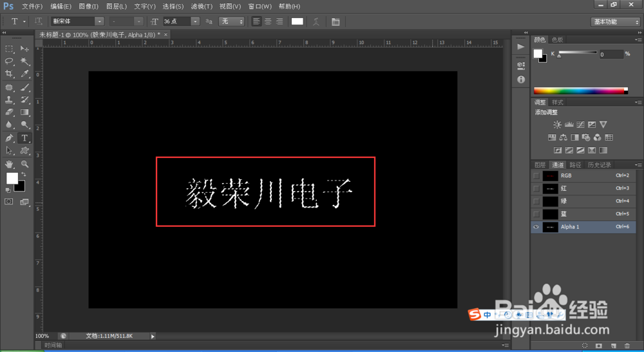This screenshot has width=644, height=352.
Task: Open tool preset picker arrow
Action: pos(24,21)
